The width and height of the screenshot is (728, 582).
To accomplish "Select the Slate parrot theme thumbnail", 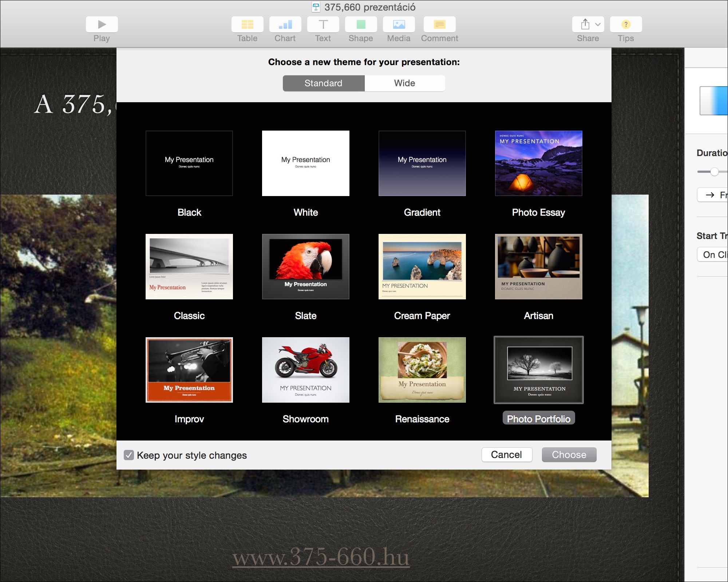I will tap(306, 267).
